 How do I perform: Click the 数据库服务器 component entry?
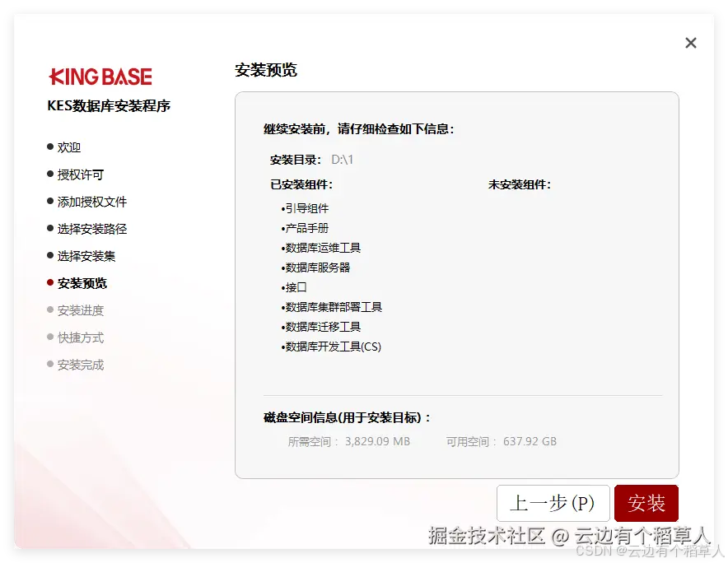pos(315,268)
